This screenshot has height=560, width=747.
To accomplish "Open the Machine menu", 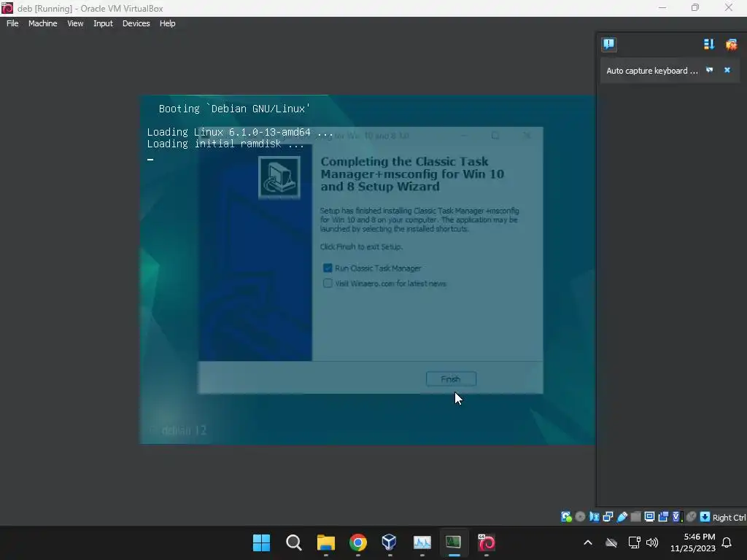I will (42, 23).
